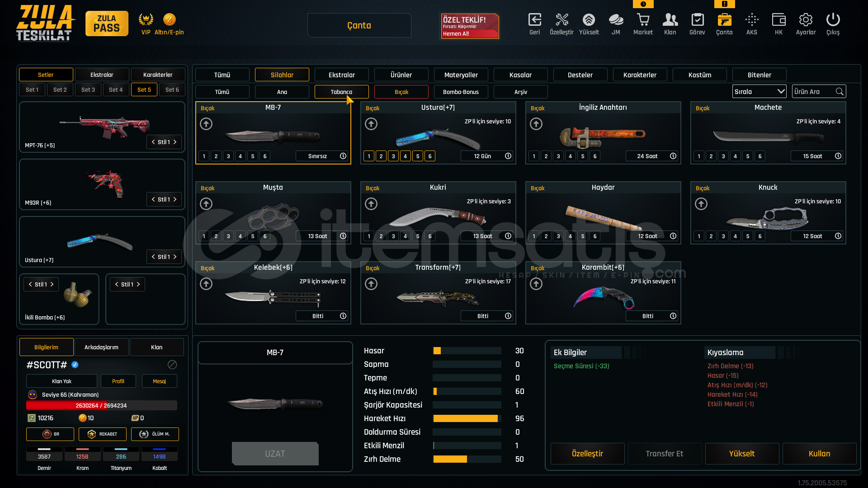Open the Klan members icon
Image resolution: width=868 pixels, height=488 pixels.
[x=670, y=20]
